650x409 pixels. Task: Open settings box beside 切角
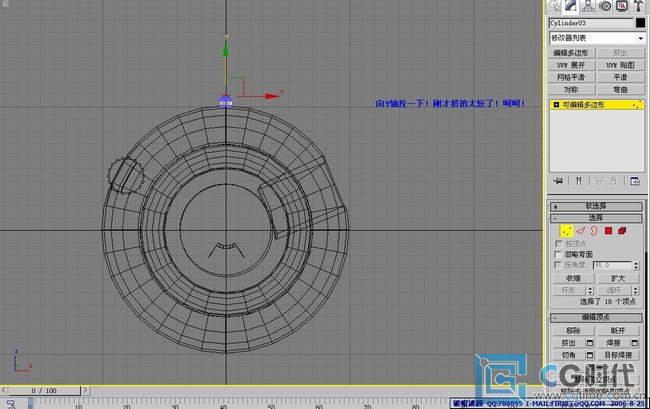click(589, 355)
